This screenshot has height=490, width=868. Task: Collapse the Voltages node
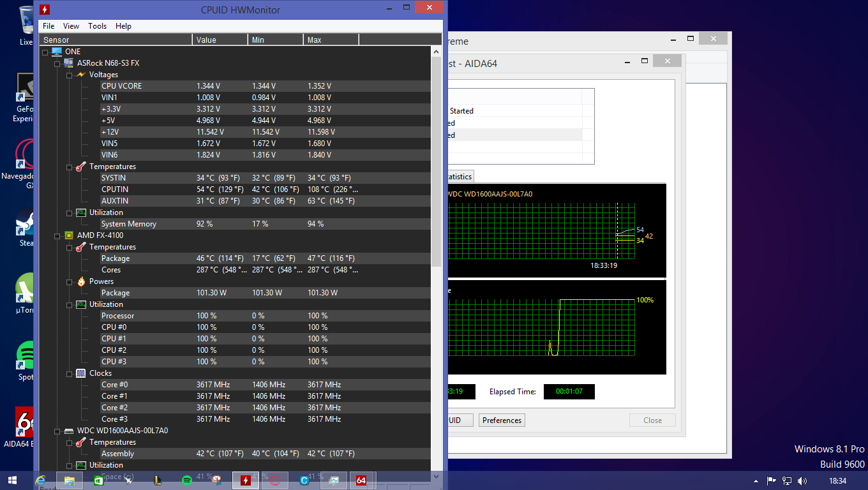pyautogui.click(x=69, y=75)
